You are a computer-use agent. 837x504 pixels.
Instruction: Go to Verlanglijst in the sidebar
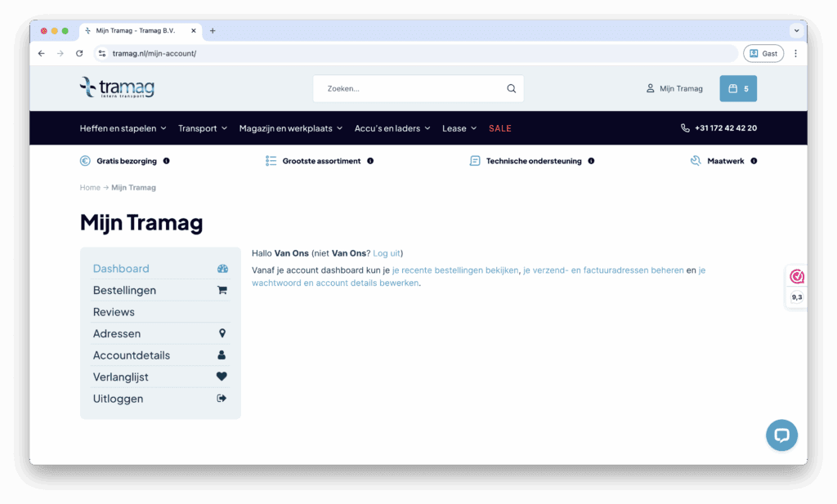point(121,377)
